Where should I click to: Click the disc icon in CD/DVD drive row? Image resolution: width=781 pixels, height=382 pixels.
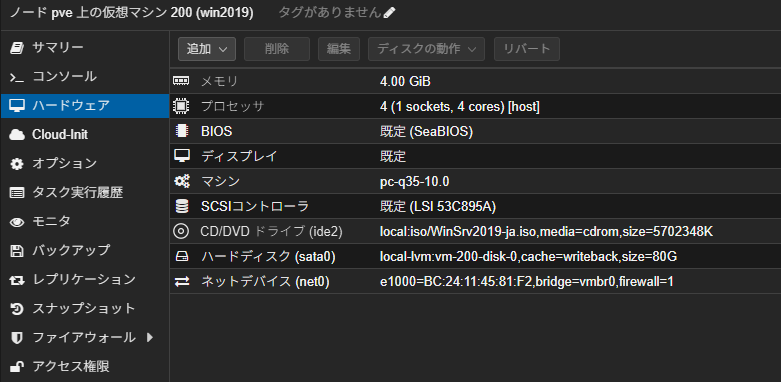[x=180, y=231]
